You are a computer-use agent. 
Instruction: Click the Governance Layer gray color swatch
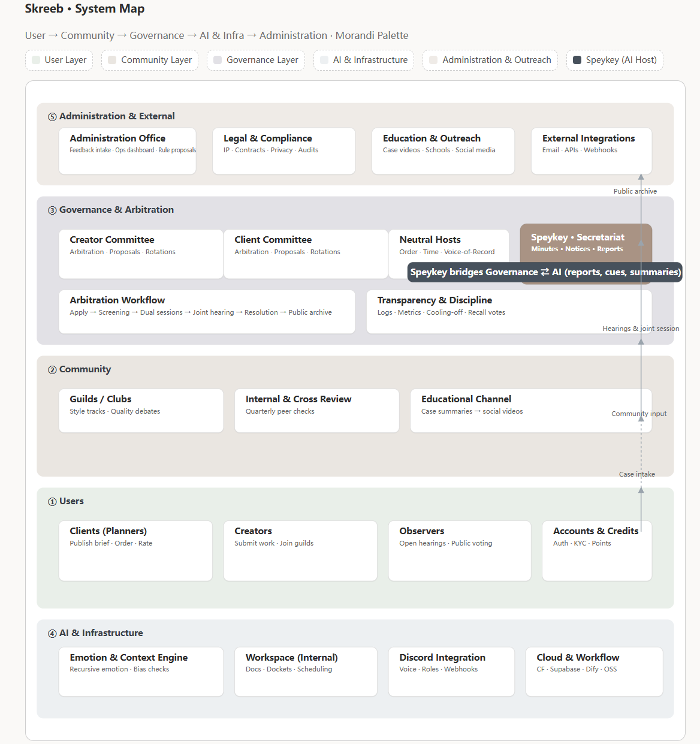coord(218,60)
